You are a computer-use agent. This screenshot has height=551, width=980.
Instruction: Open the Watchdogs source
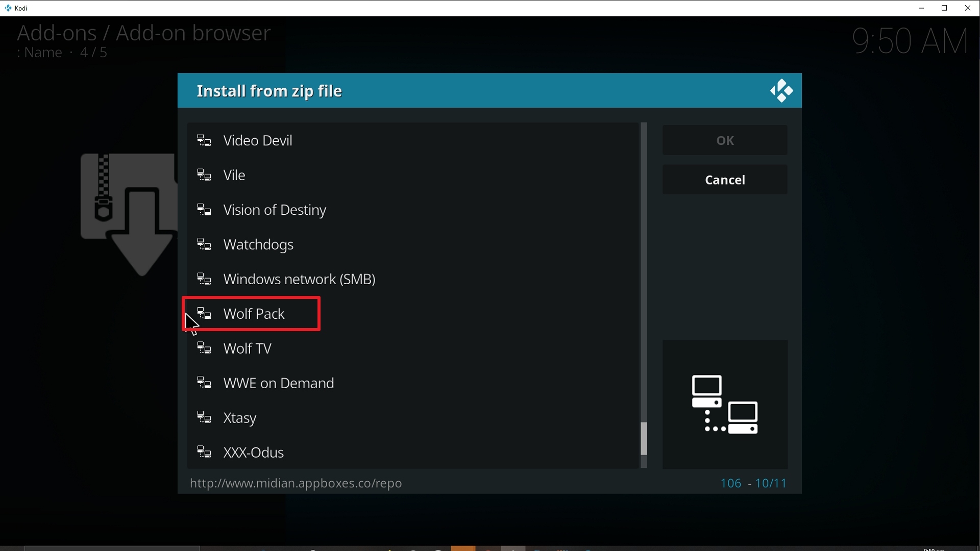(x=413, y=244)
